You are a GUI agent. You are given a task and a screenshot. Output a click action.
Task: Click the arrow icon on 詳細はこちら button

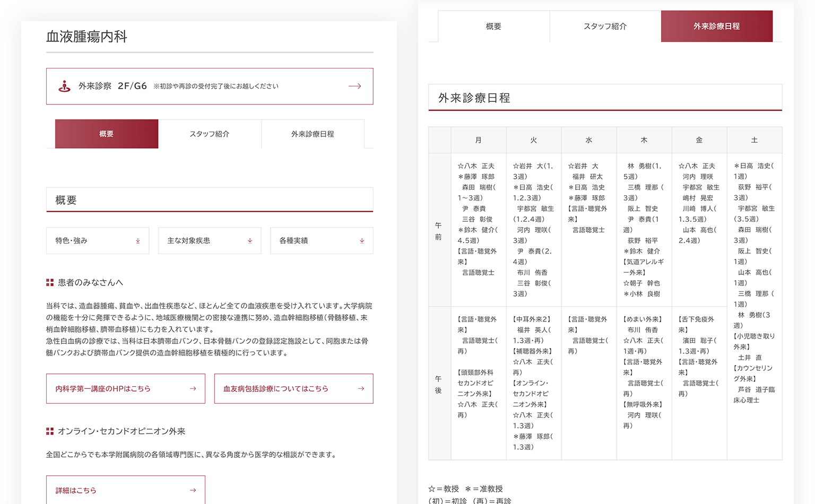click(193, 490)
